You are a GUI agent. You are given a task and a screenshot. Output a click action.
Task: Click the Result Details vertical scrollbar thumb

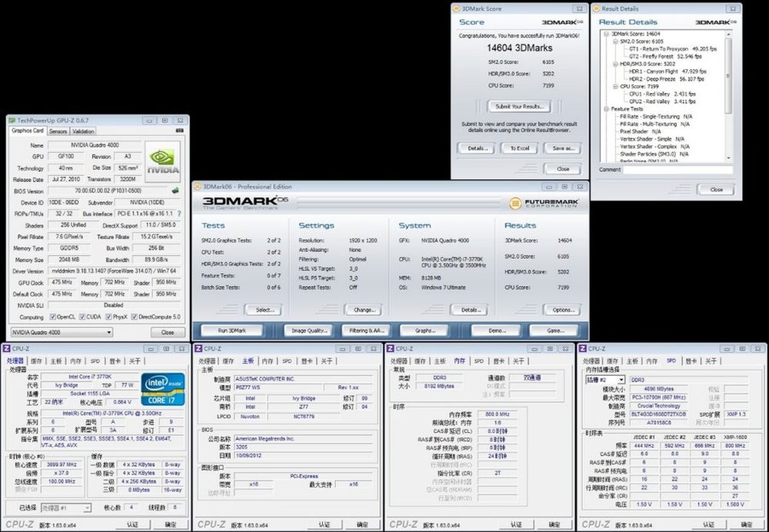point(728,75)
